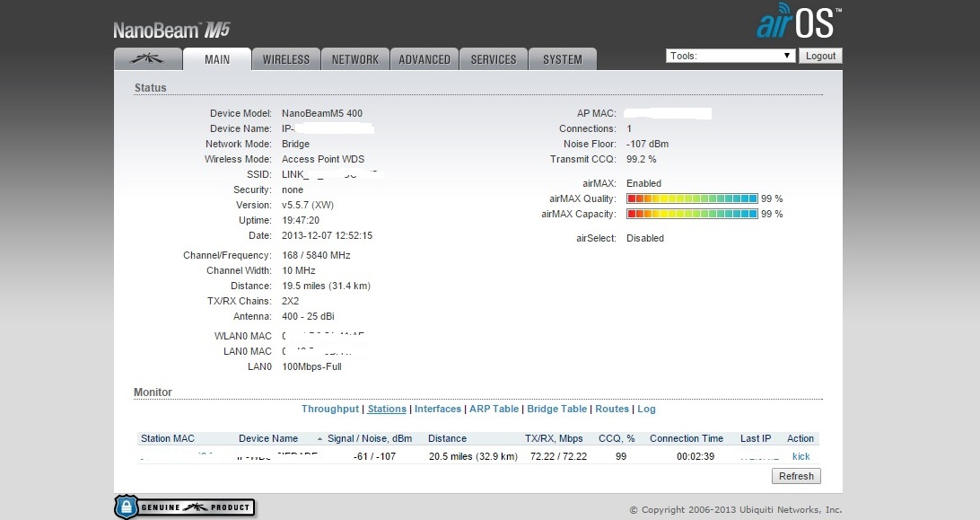Image resolution: width=980 pixels, height=520 pixels.
Task: Click the antenna value 400 - 25 dBi
Action: [x=308, y=317]
